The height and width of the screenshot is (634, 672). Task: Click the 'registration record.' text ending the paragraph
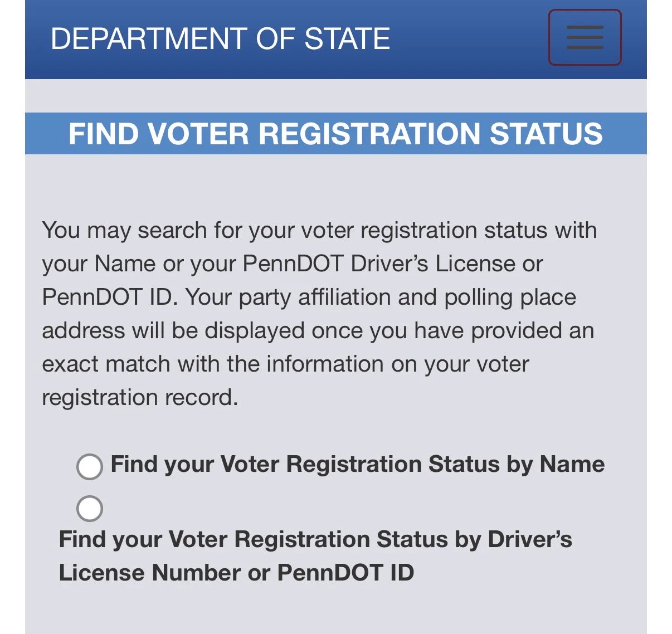click(140, 397)
